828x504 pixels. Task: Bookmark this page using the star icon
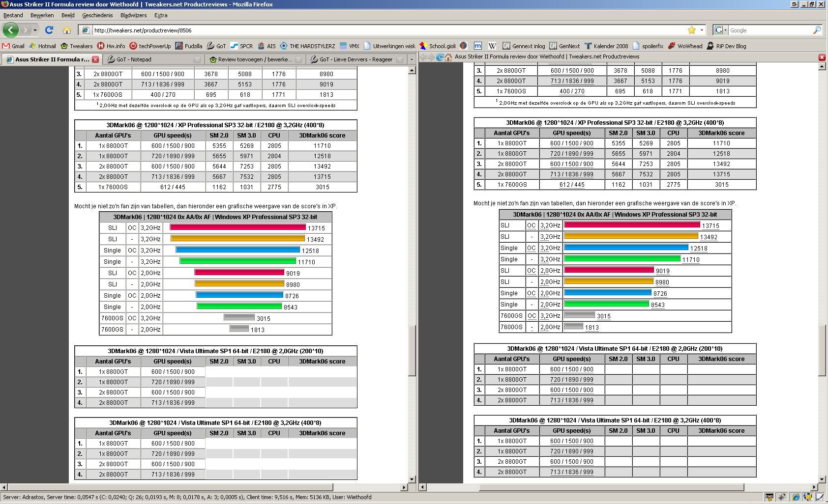pos(691,30)
